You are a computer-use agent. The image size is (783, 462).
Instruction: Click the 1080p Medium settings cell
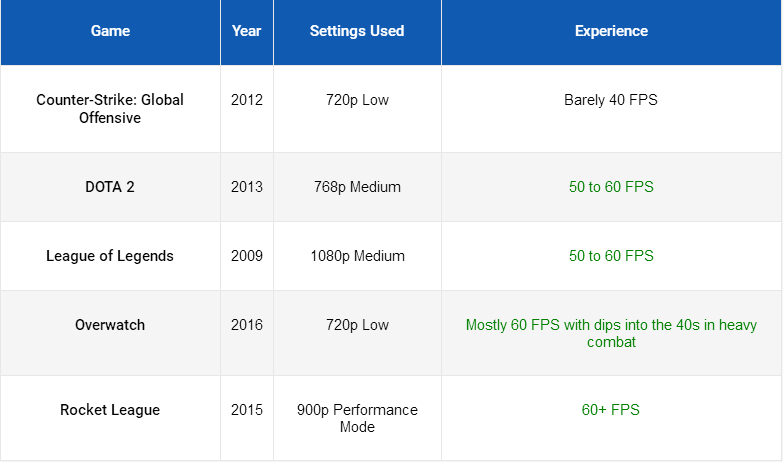point(357,256)
